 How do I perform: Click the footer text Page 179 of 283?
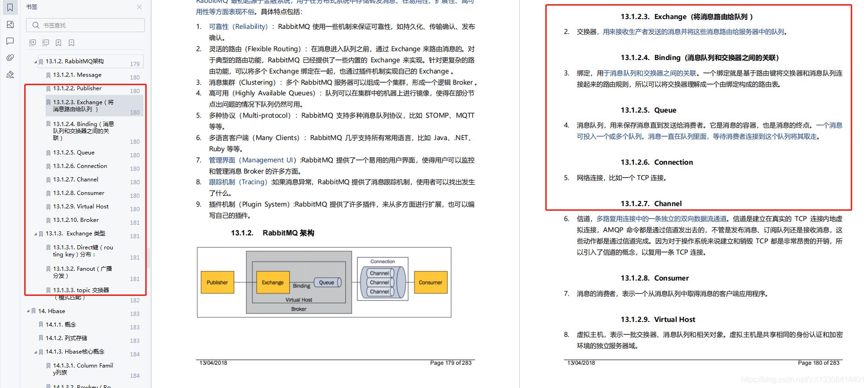[x=451, y=363]
